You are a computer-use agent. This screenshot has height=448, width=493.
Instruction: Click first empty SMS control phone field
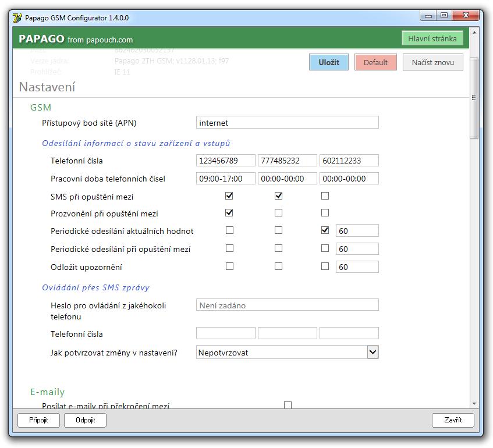(x=225, y=333)
